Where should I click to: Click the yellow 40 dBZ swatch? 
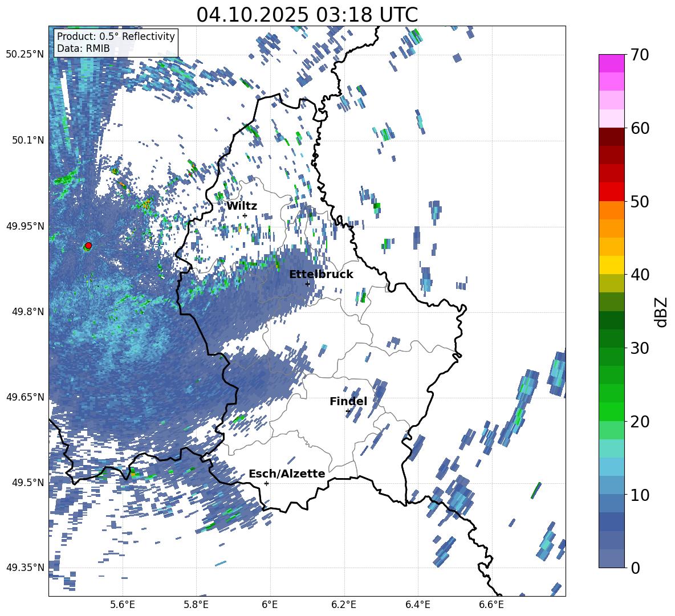pyautogui.click(x=611, y=265)
